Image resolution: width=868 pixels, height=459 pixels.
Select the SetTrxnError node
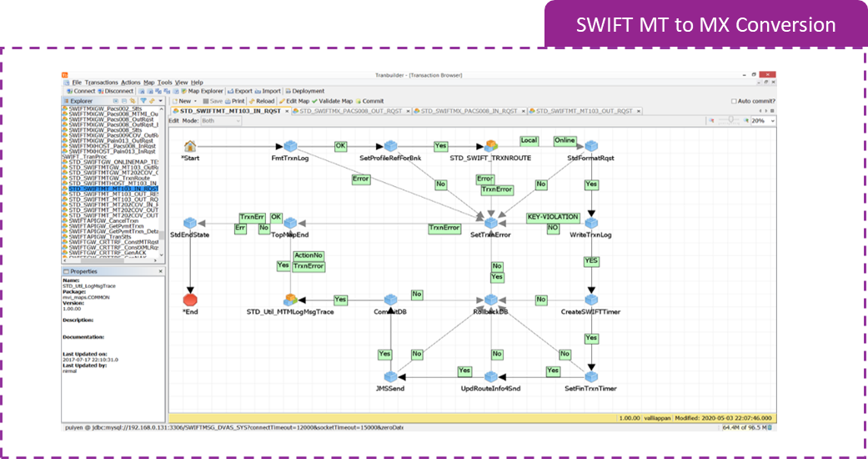pyautogui.click(x=491, y=223)
